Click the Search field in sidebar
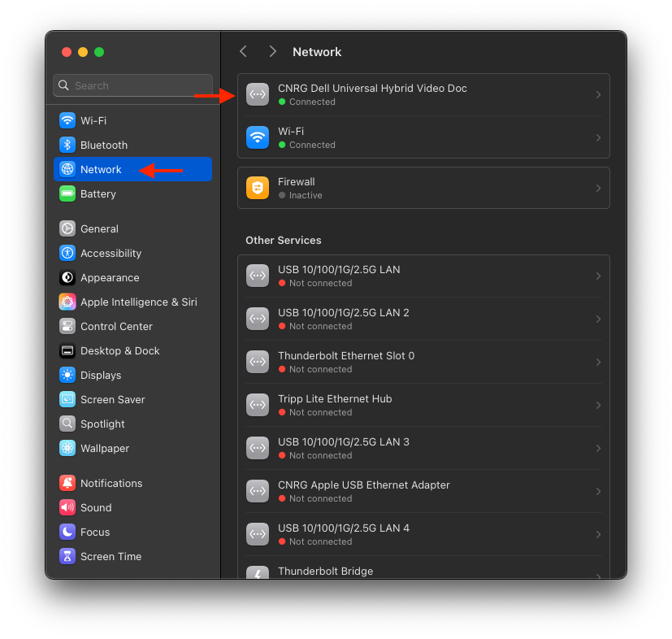This screenshot has height=639, width=672. [132, 85]
